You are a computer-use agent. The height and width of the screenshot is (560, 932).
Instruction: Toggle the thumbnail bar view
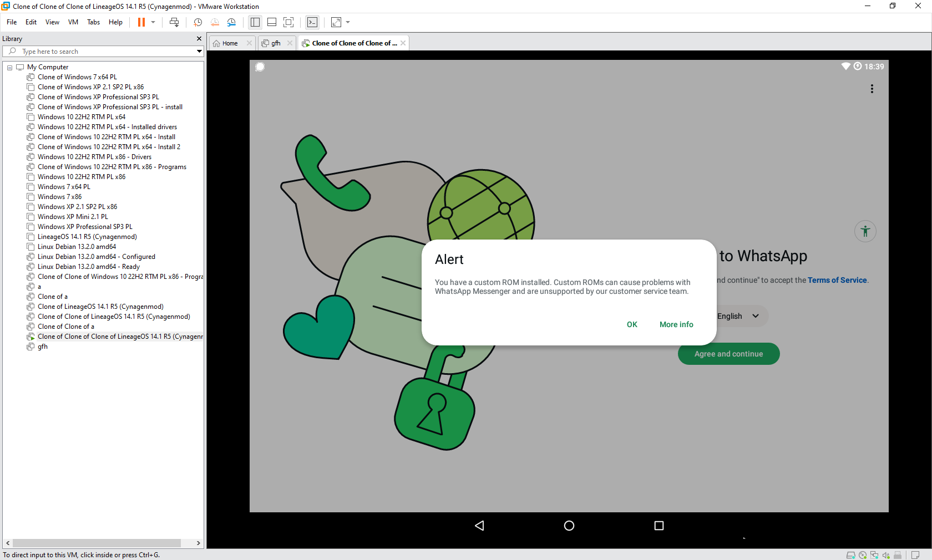coord(272,22)
